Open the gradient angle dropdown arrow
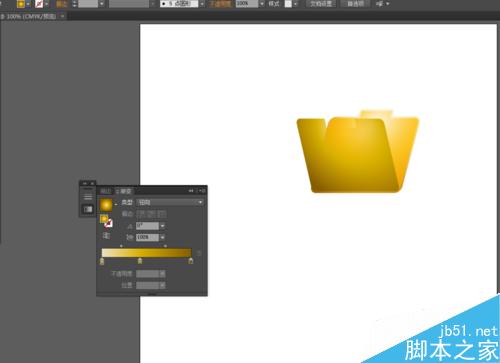The height and width of the screenshot is (363, 500). (162, 226)
